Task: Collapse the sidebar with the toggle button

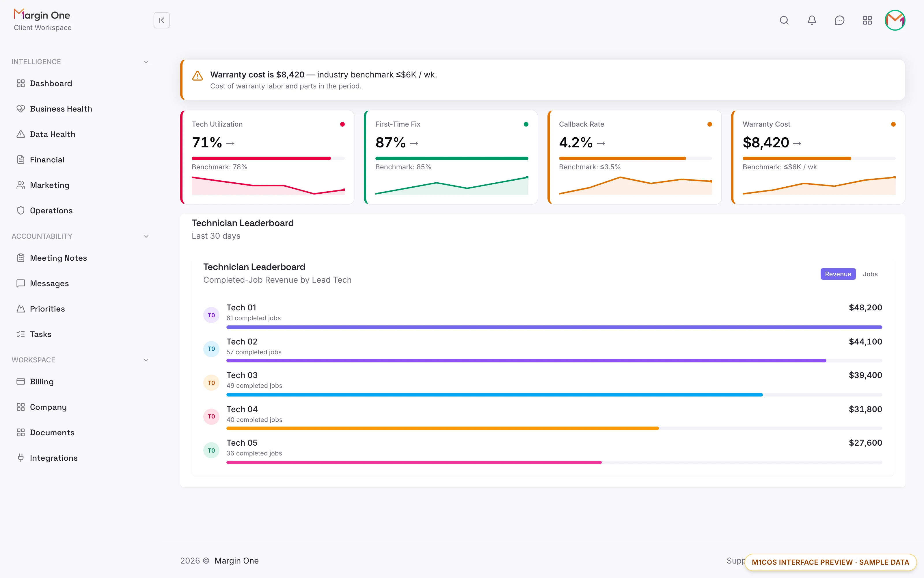Action: click(x=161, y=20)
